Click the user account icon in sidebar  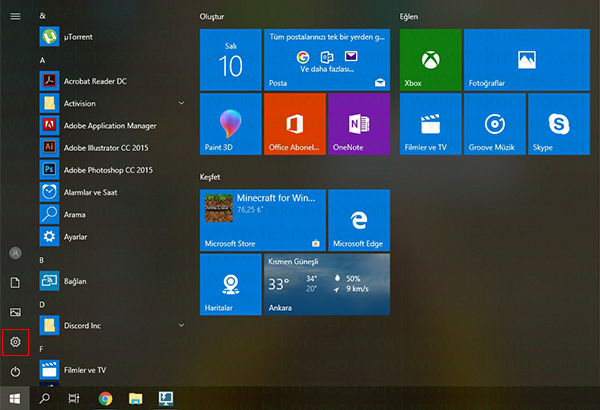15,253
